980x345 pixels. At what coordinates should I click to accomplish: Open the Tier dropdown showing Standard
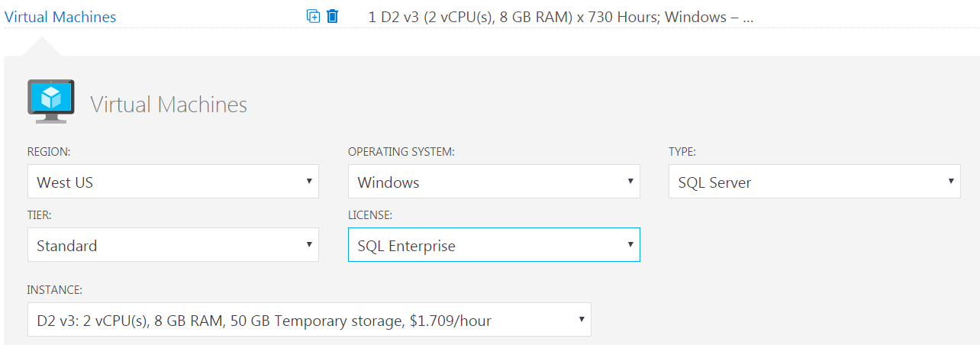[172, 246]
